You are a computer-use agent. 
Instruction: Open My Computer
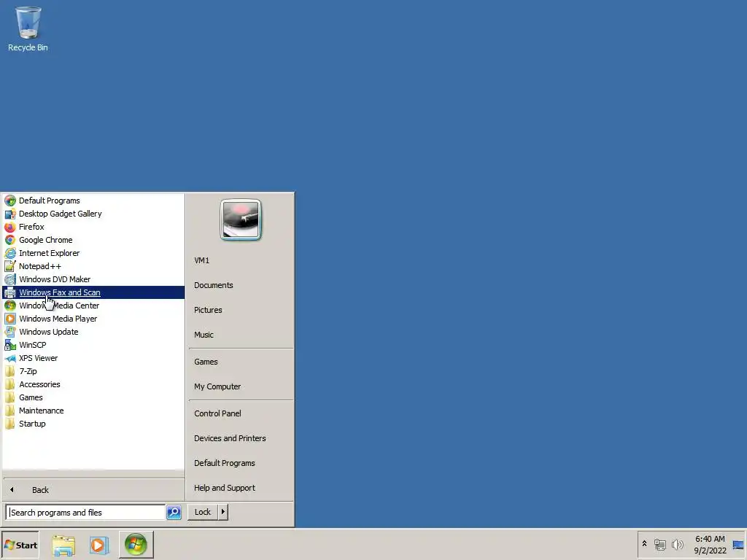click(x=217, y=386)
